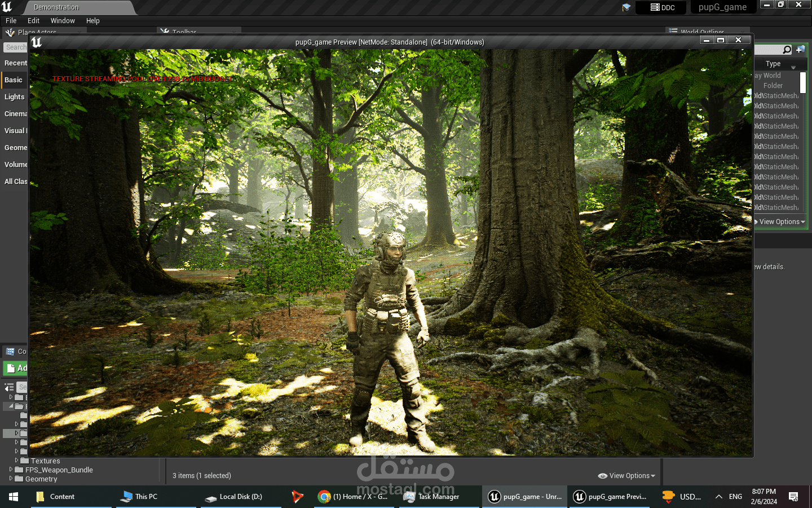Viewport: 812px width, 508px height.
Task: Select the Textures folder
Action: pos(45,461)
